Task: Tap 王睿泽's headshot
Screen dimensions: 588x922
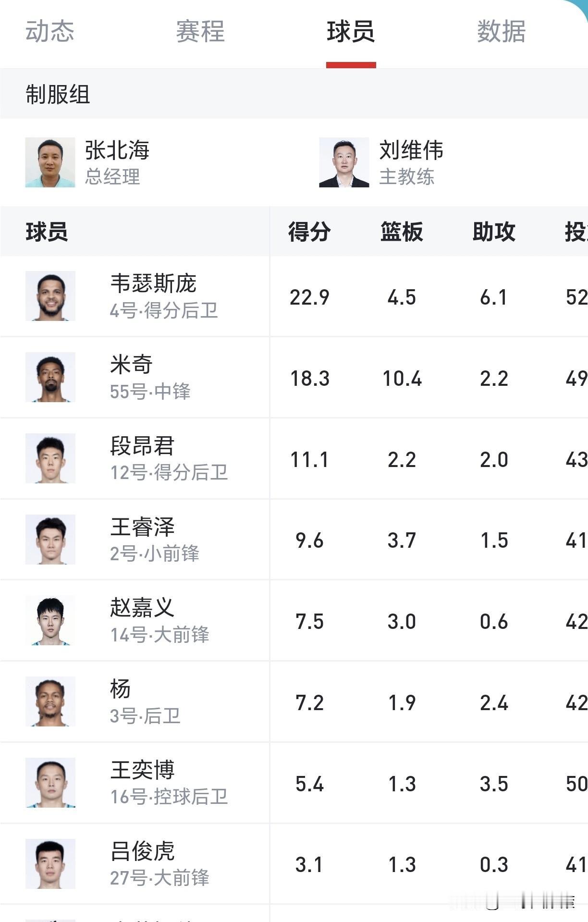Action: tap(50, 540)
